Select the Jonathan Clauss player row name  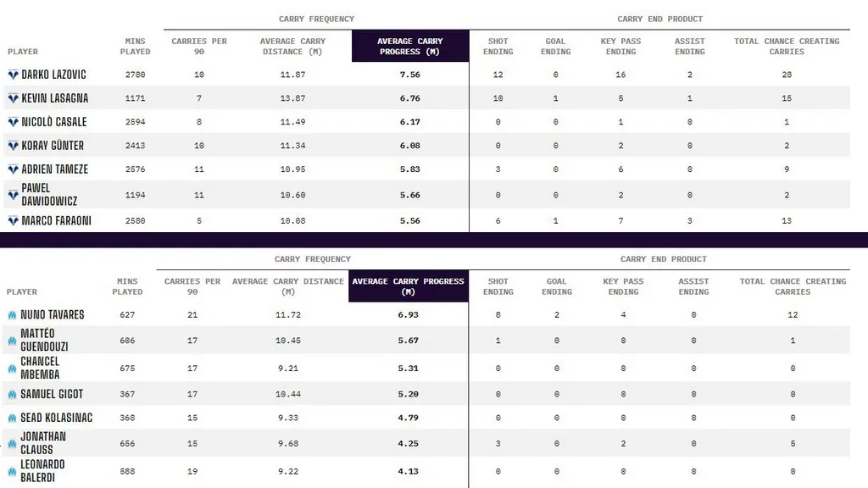click(42, 443)
